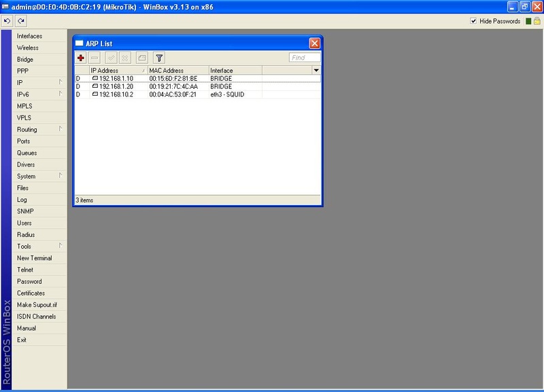Open the Password menu item
The height and width of the screenshot is (392, 544).
point(39,281)
